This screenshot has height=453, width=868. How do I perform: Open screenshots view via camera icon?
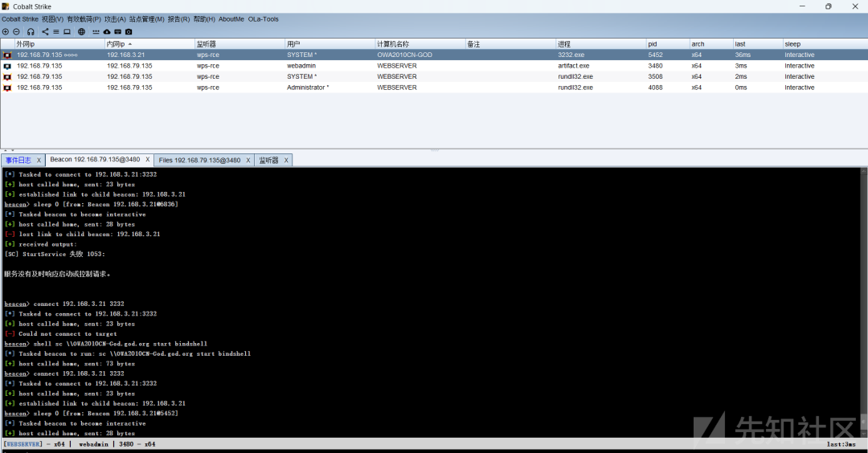point(129,31)
